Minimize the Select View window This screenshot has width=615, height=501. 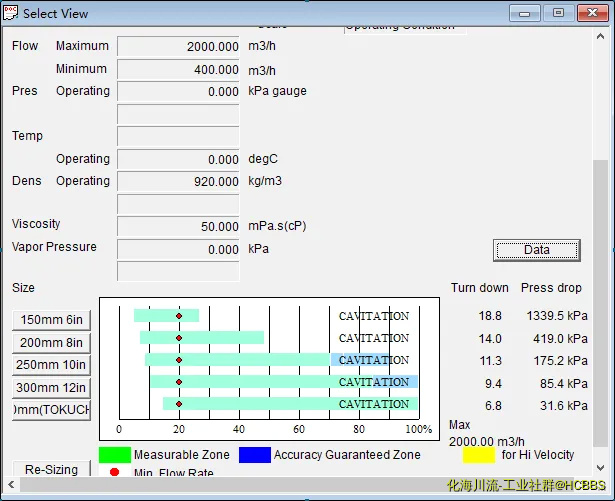[x=524, y=14]
